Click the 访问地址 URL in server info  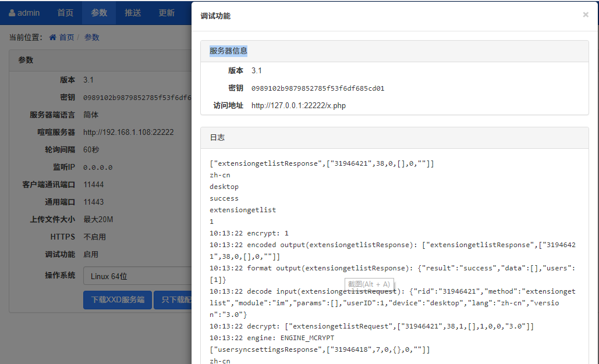click(x=290, y=106)
